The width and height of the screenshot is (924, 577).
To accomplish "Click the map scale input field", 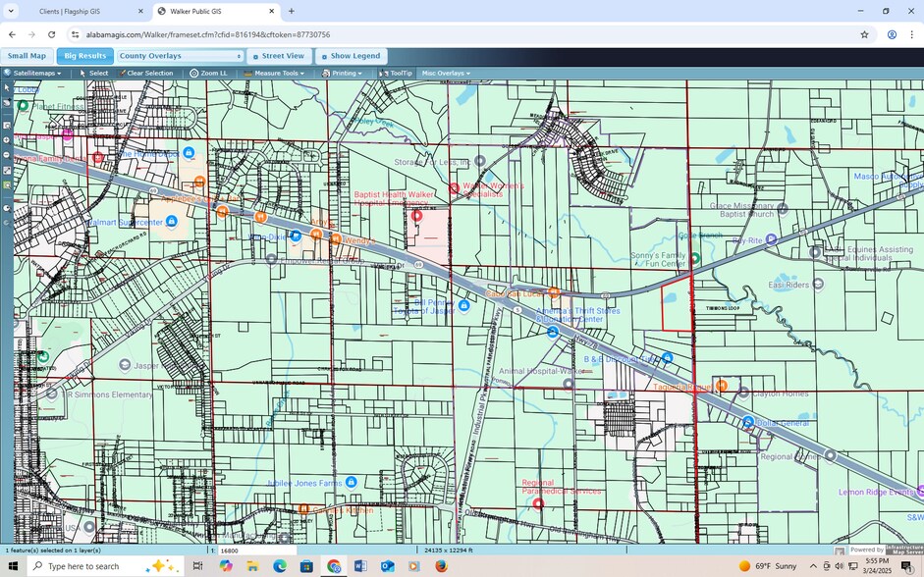I will 255,551.
